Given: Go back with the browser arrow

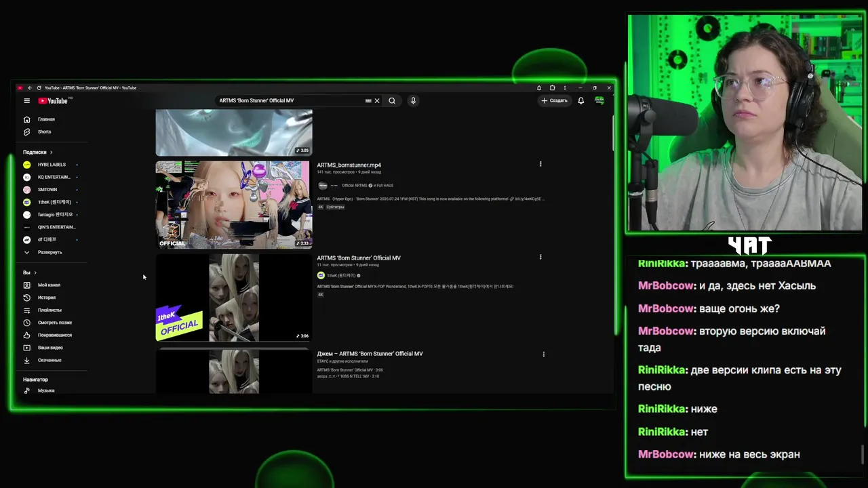Looking at the screenshot, I should 30,88.
